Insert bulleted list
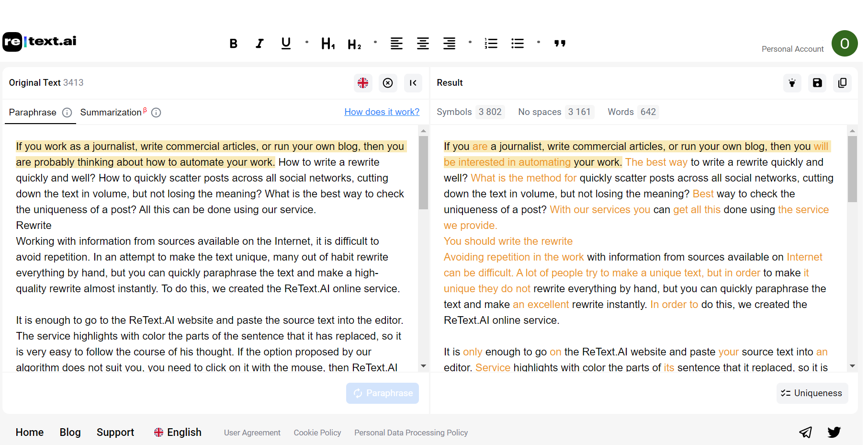This screenshot has height=445, width=868. tap(518, 44)
